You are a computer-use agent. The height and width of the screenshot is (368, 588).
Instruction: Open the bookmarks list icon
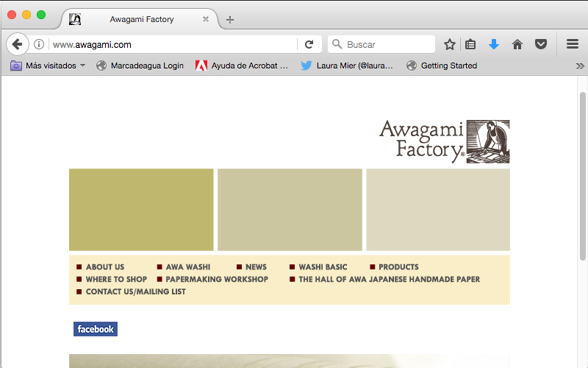pyautogui.click(x=471, y=44)
